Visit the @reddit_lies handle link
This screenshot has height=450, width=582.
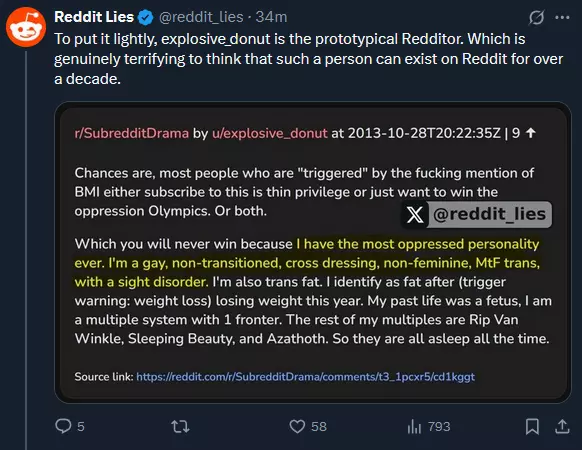(201, 17)
